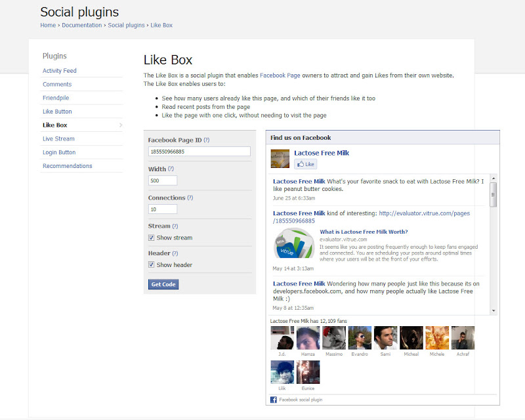View fan Achraf's profile photo
This screenshot has height=420, width=525.
(x=463, y=337)
